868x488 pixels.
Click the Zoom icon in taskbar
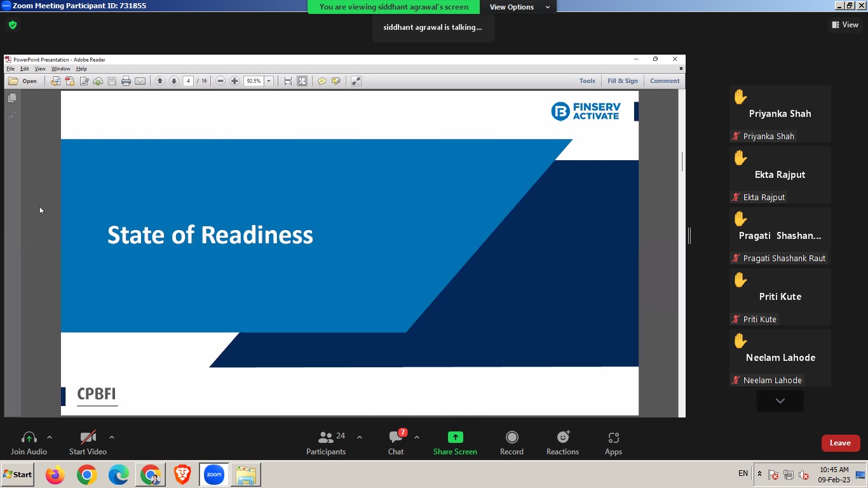(214, 475)
